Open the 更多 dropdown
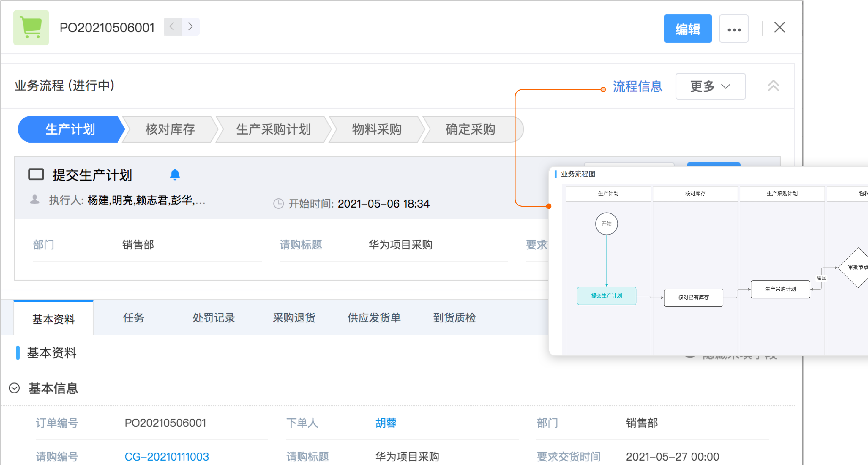Image resolution: width=868 pixels, height=465 pixels. click(710, 86)
